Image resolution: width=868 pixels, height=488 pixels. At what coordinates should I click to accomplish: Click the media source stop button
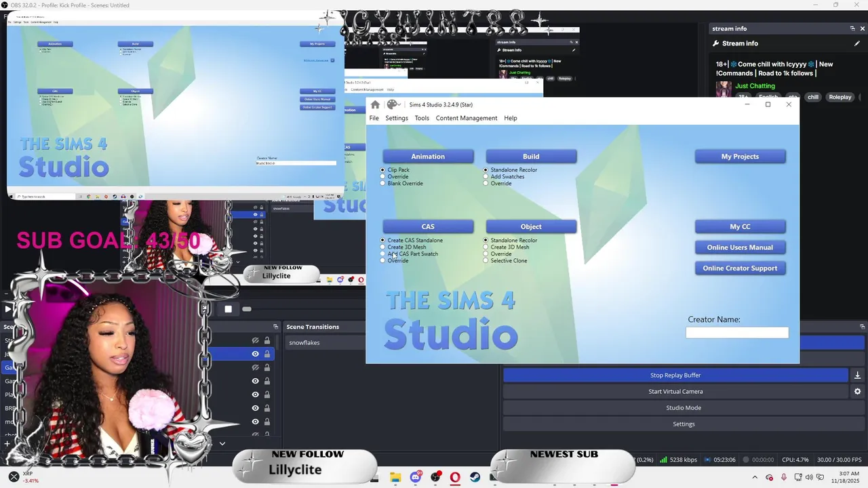pos(229,309)
